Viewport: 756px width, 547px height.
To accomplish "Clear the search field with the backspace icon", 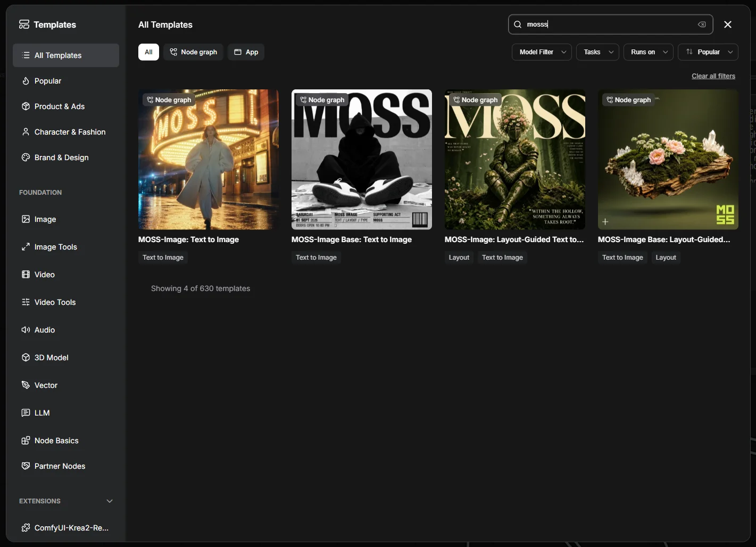I will click(702, 24).
